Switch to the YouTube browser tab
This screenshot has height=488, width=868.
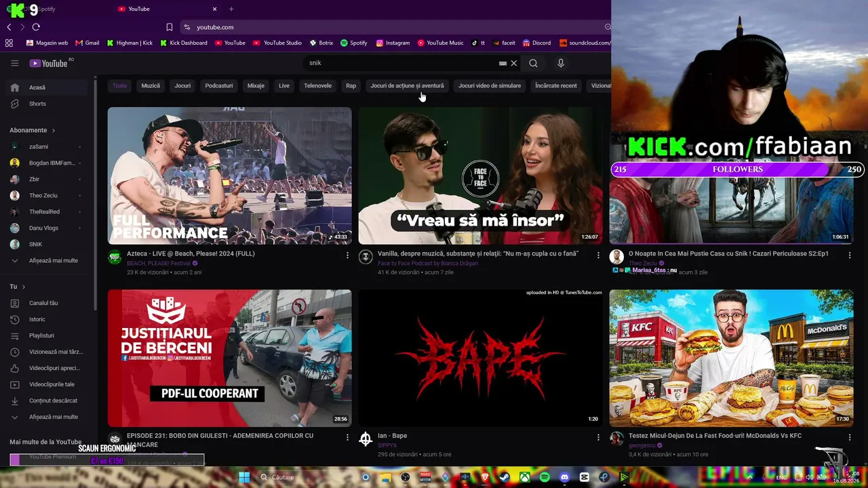pos(167,9)
